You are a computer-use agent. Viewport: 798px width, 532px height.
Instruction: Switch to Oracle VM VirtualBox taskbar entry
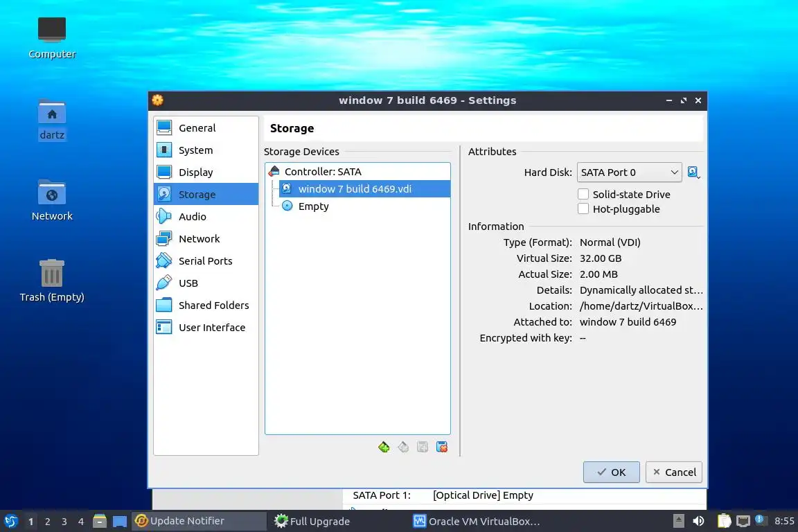pyautogui.click(x=478, y=521)
